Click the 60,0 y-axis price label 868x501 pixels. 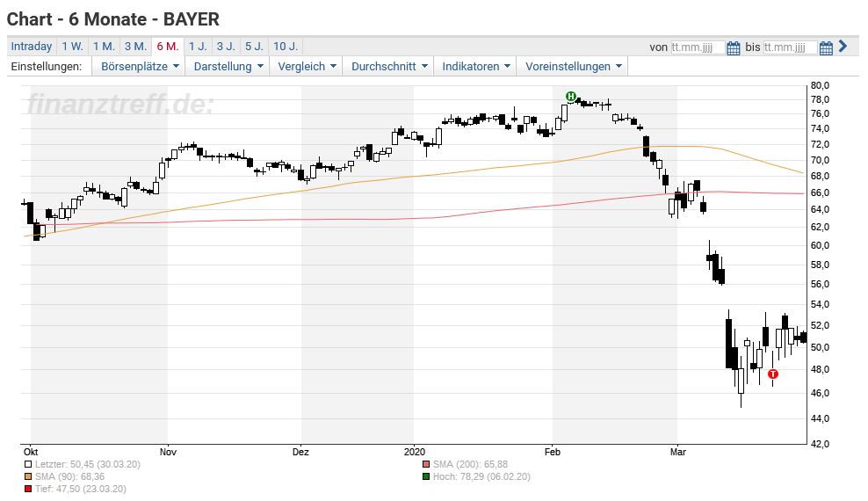point(820,246)
